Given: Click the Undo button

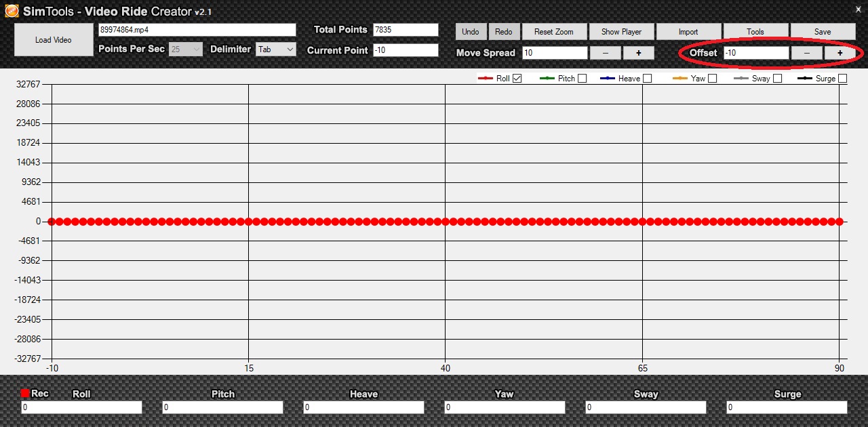Looking at the screenshot, I should [x=471, y=32].
